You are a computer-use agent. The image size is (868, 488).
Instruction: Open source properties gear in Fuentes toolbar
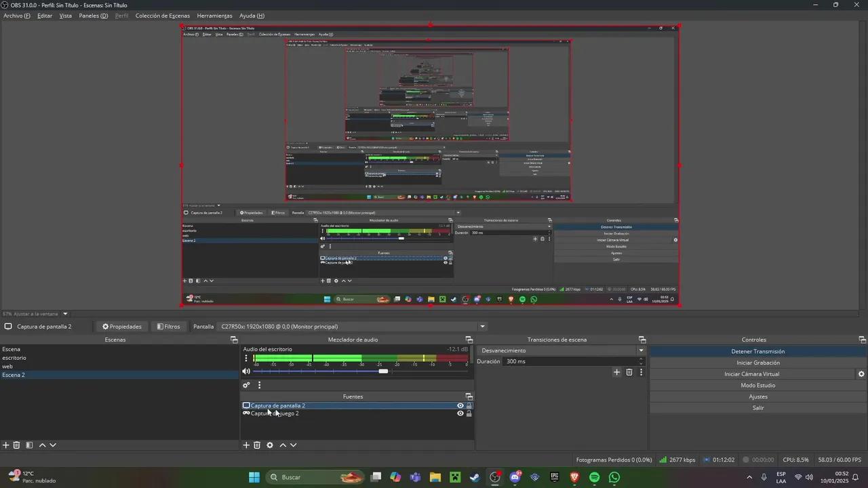click(x=270, y=445)
